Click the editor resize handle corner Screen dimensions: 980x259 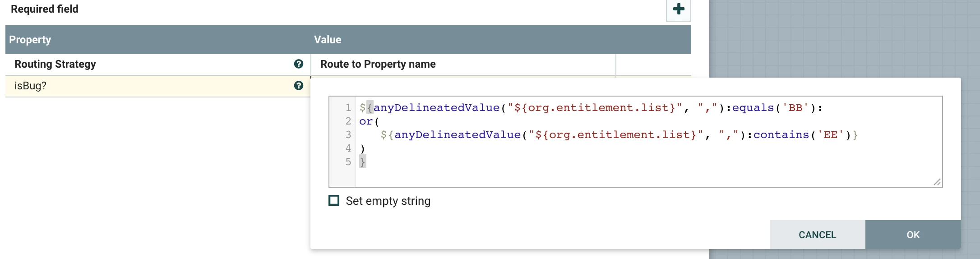pyautogui.click(x=937, y=182)
